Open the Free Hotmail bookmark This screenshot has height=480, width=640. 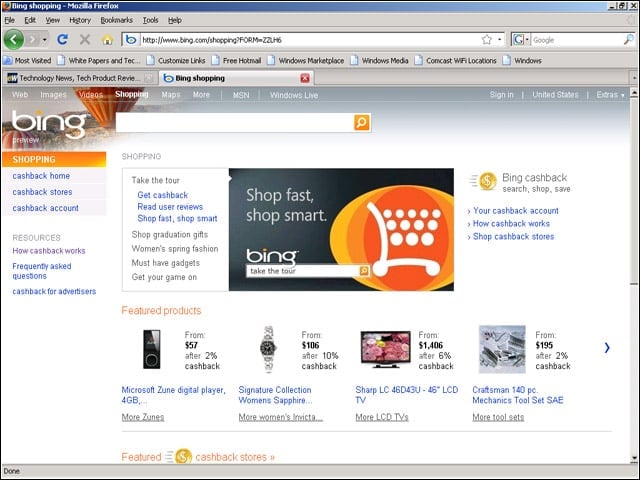click(x=236, y=60)
